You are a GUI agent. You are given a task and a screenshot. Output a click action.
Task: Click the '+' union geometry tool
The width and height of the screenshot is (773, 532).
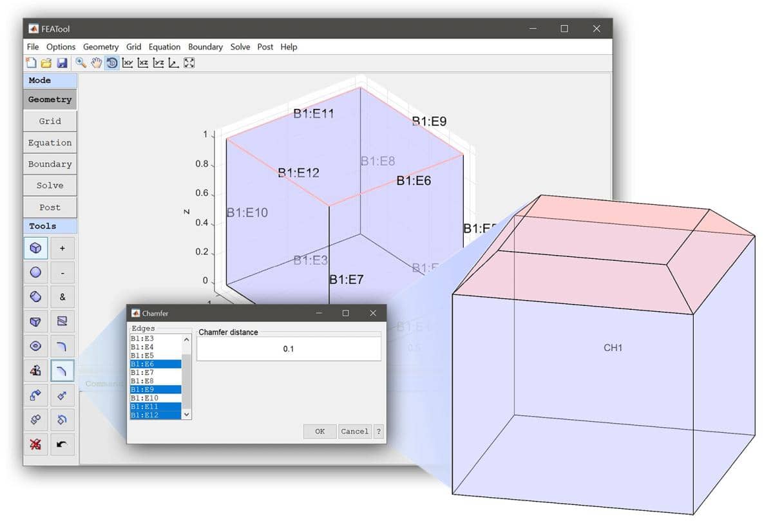click(62, 248)
